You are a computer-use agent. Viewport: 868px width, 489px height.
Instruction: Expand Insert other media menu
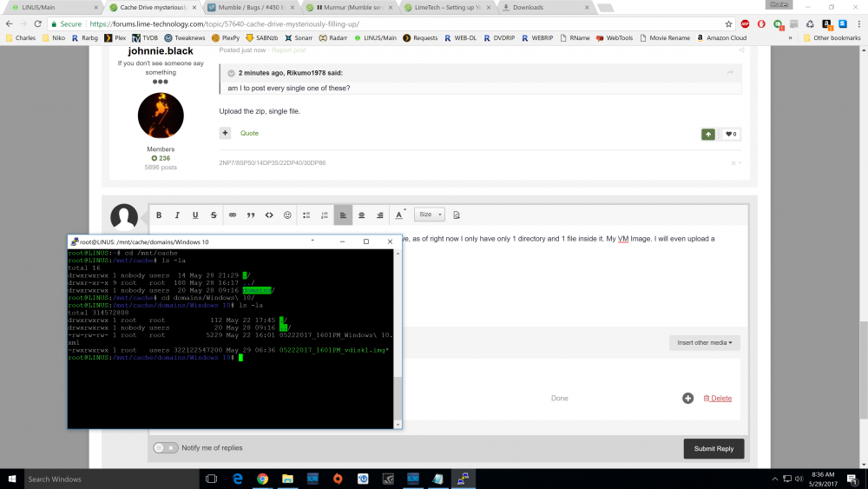(704, 342)
